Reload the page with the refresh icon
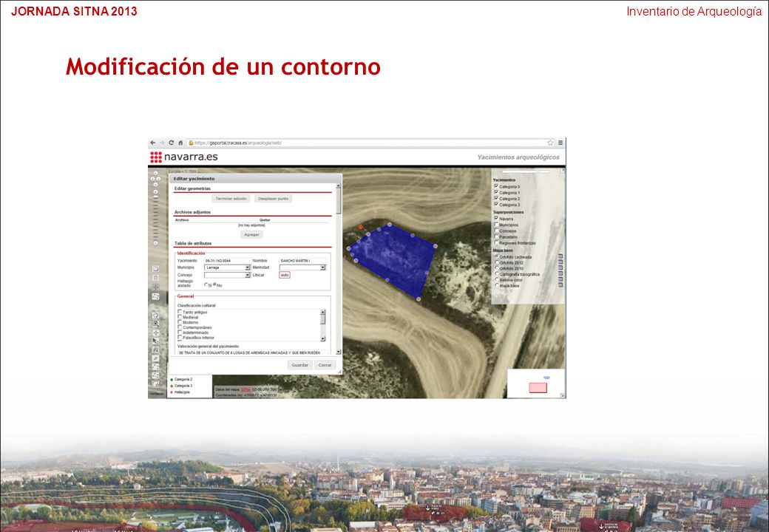769x532 pixels. pos(171,143)
